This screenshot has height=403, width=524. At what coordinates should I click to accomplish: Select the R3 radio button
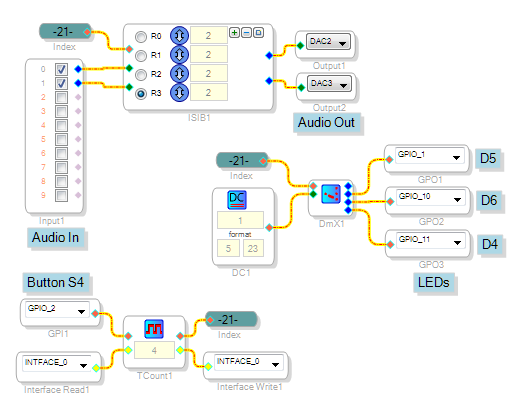click(141, 94)
